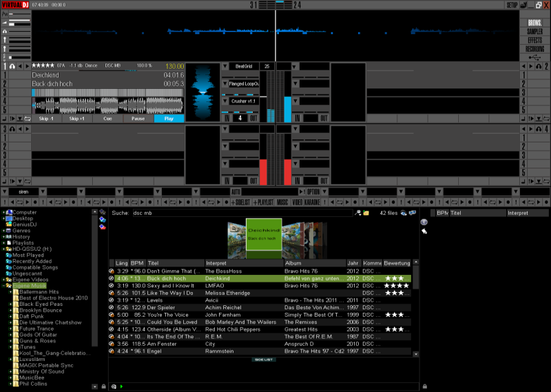Image resolution: width=551 pixels, height=392 pixels.
Task: Click the deck 1 track progress bar
Action: [x=107, y=92]
